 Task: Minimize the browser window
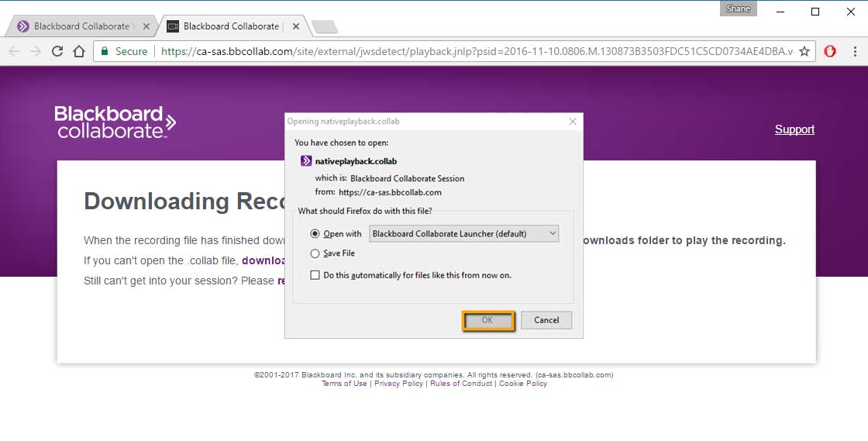(780, 12)
